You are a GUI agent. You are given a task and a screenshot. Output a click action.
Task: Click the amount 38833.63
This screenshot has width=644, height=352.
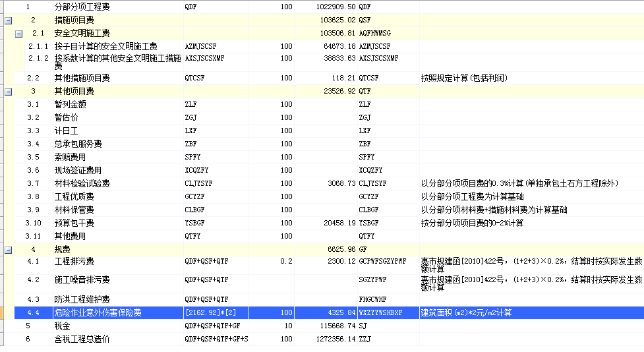tap(339, 58)
